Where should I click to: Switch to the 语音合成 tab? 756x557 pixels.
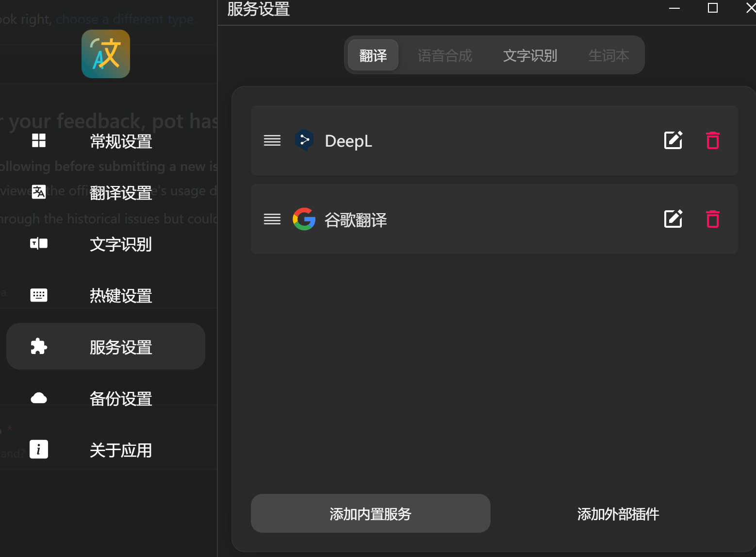tap(444, 55)
